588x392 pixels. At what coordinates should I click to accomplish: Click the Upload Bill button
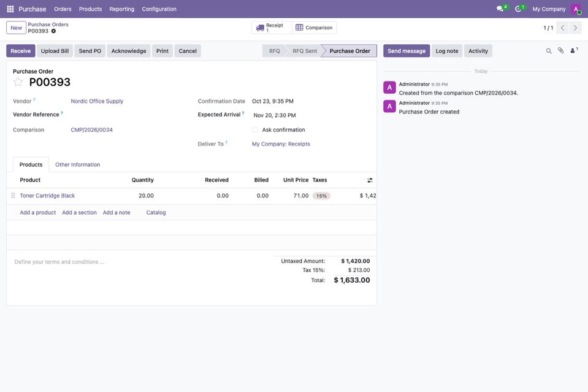pyautogui.click(x=55, y=51)
